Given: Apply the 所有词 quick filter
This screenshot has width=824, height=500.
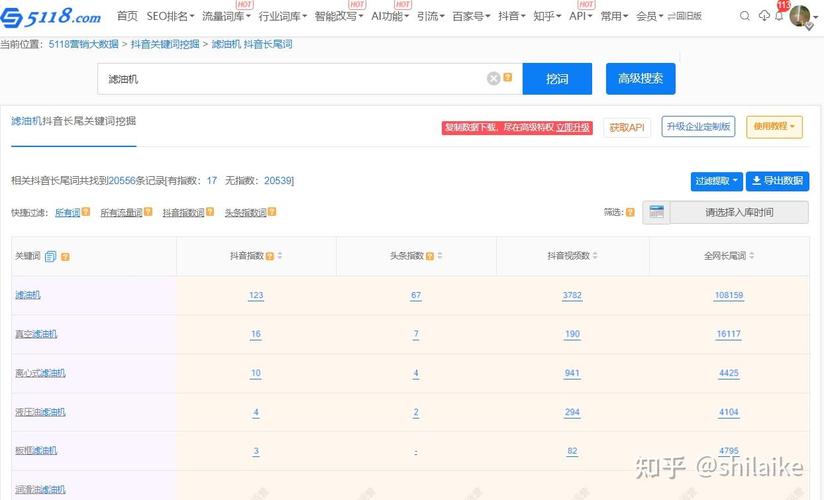Looking at the screenshot, I should pyautogui.click(x=68, y=212).
